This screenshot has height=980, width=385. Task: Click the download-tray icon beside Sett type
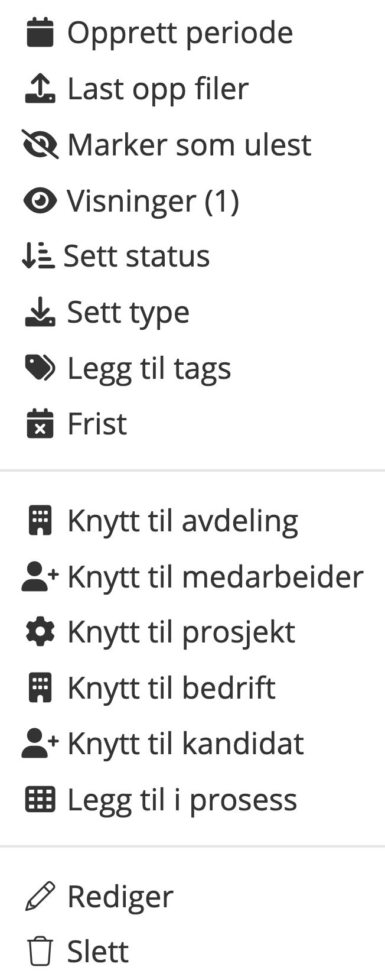40,312
